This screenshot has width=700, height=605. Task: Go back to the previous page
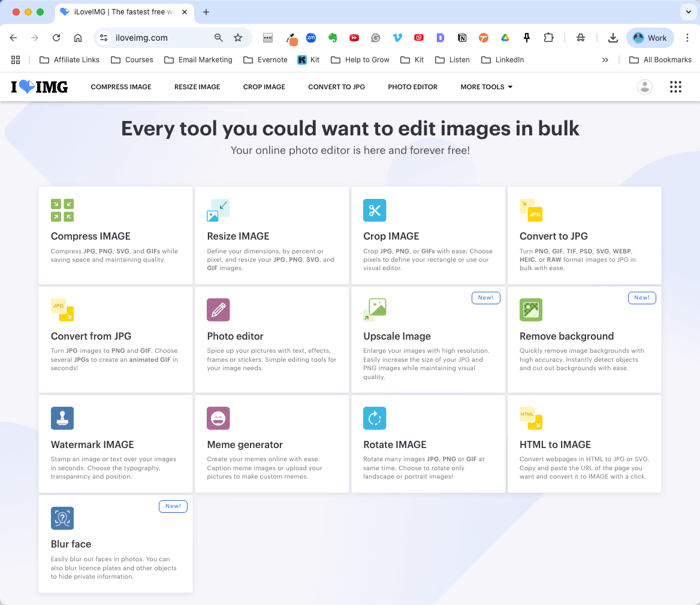click(13, 38)
